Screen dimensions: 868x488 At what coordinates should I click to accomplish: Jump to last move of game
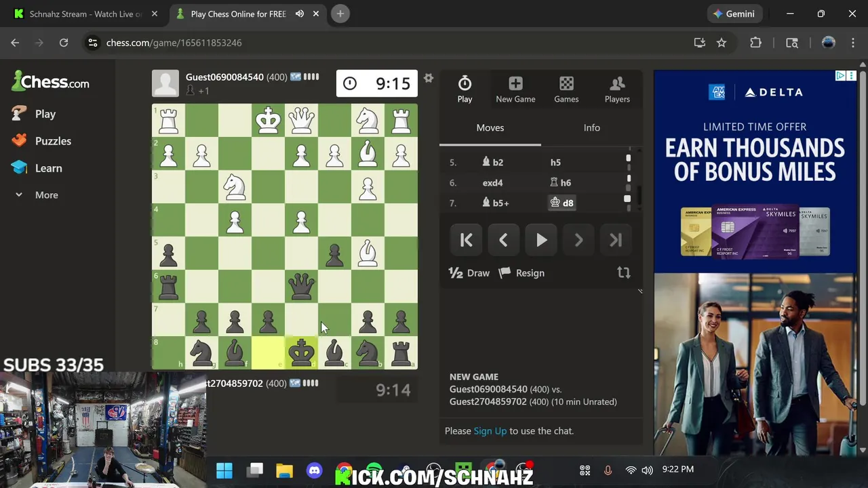(x=616, y=240)
